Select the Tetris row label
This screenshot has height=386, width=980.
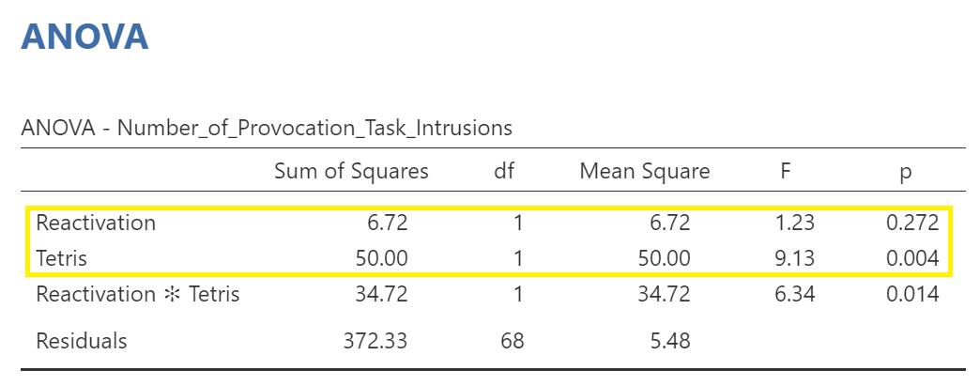pyautogui.click(x=61, y=258)
